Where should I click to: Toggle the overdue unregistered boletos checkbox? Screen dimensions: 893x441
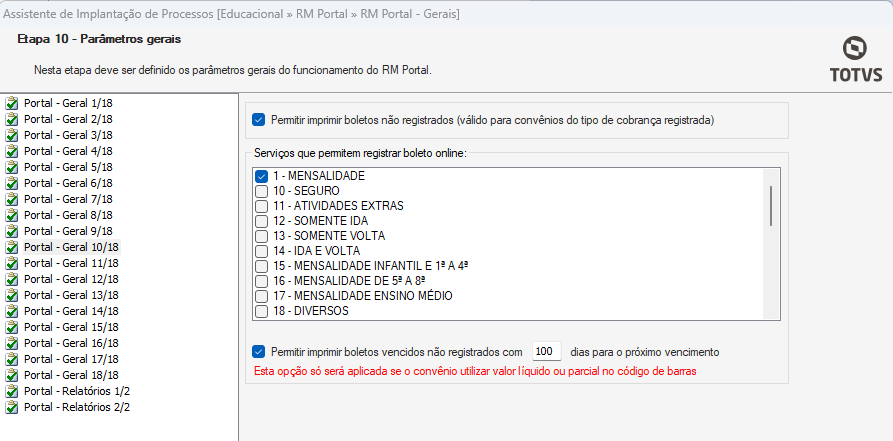(x=259, y=352)
